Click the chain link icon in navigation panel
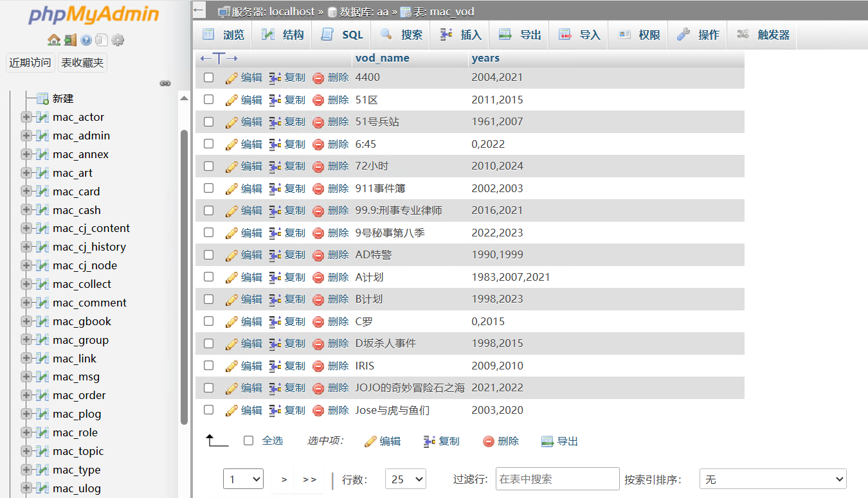This screenshot has height=498, width=868. tap(165, 84)
